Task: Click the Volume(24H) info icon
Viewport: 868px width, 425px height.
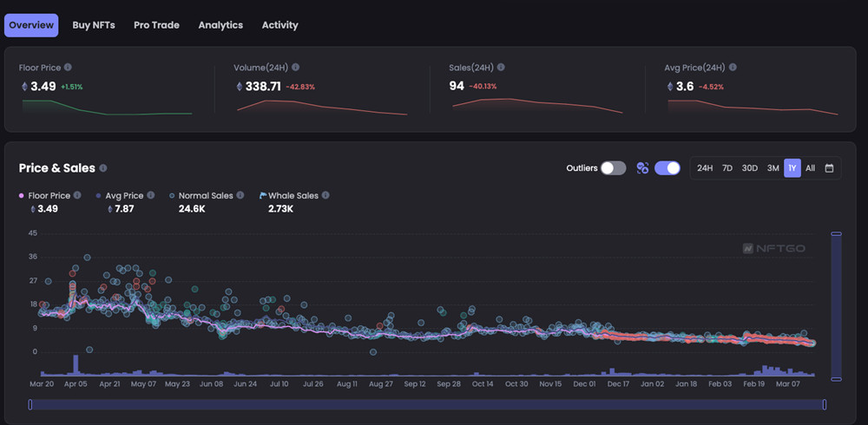Action: point(296,67)
